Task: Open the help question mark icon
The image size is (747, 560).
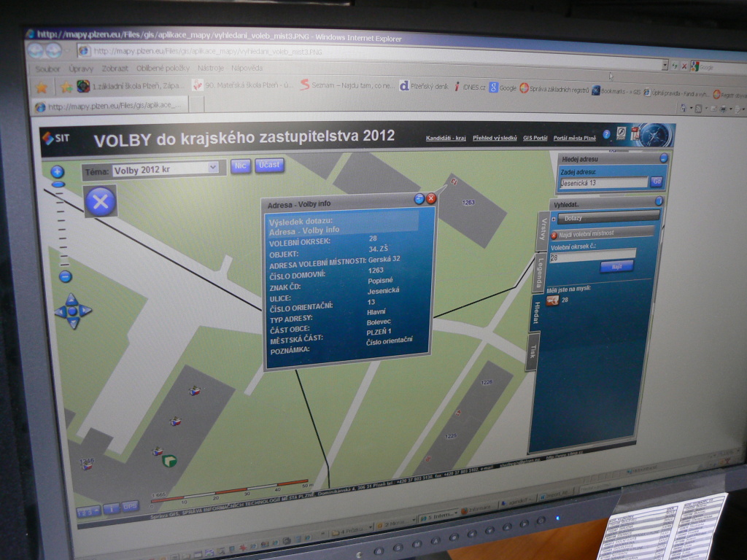Action: tap(606, 135)
